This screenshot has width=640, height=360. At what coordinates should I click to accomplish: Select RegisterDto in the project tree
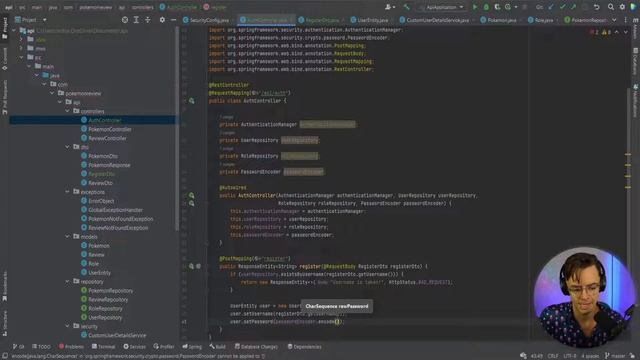(x=102, y=174)
